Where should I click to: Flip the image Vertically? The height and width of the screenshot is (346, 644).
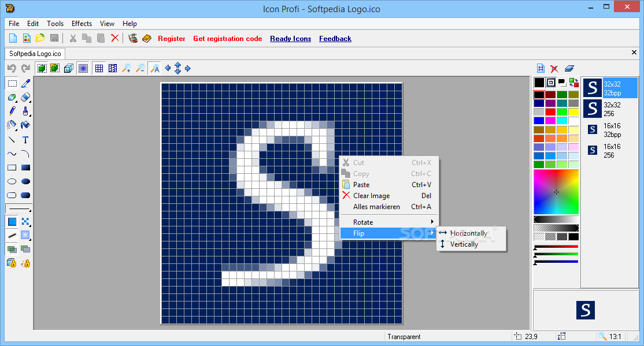[472, 244]
